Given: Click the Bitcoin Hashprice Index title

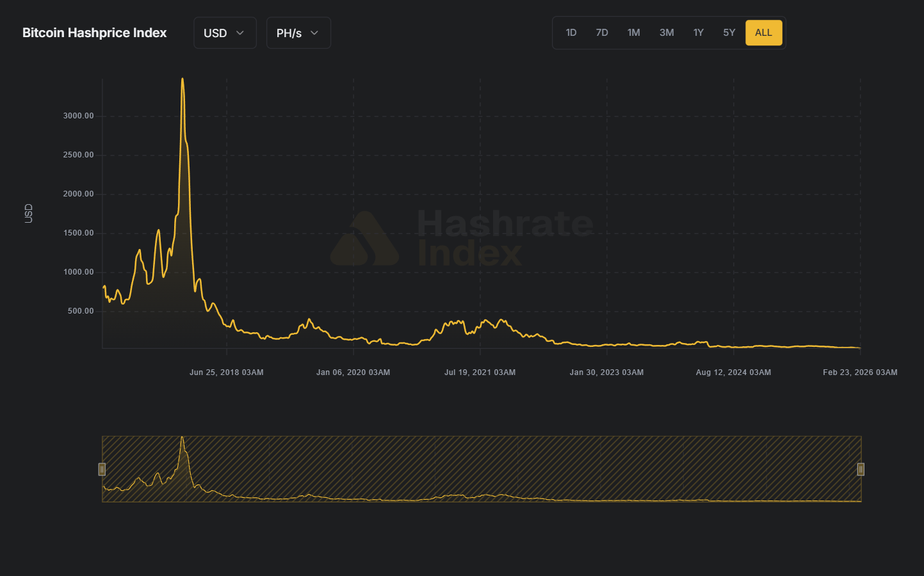Looking at the screenshot, I should (x=94, y=33).
